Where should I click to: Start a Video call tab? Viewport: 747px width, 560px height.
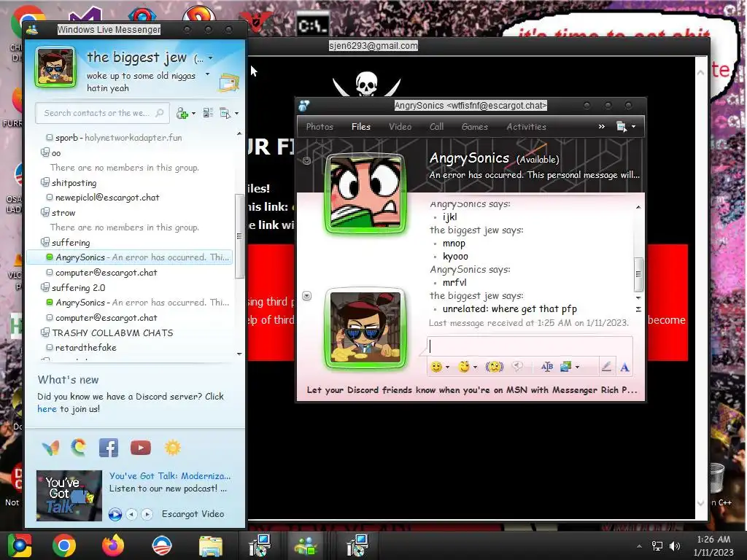[x=400, y=127]
